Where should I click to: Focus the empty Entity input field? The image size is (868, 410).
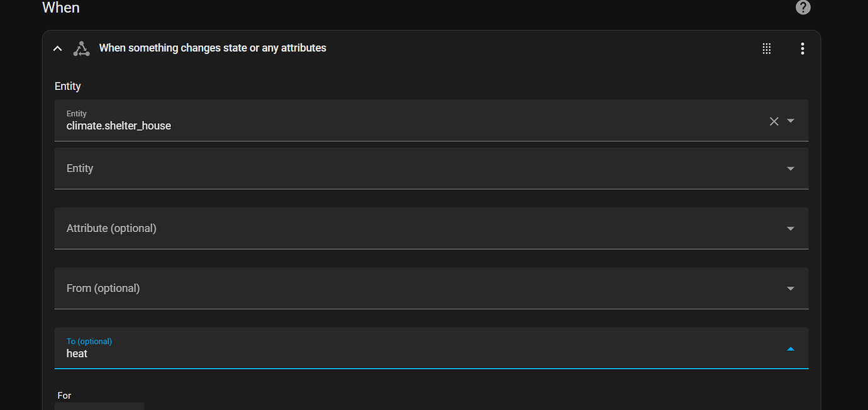[377, 169]
